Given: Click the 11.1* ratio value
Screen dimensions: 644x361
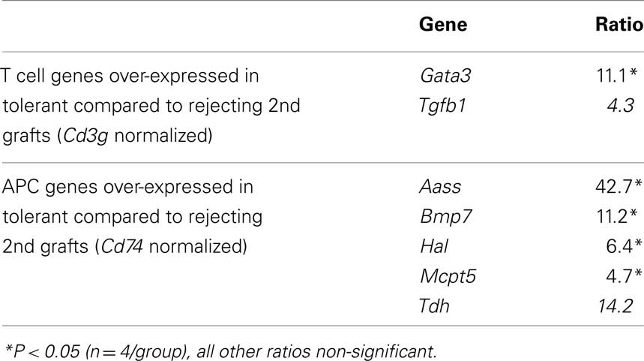Looking at the screenshot, I should [617, 76].
